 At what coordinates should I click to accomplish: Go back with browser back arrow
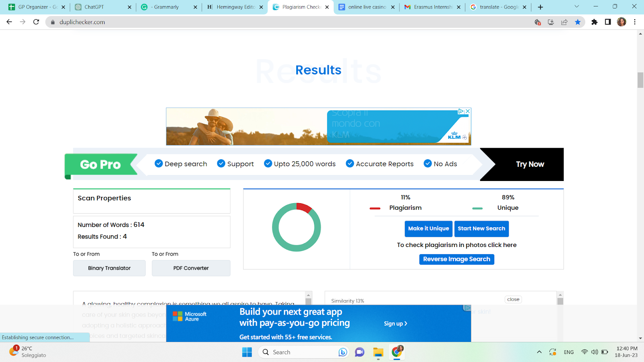click(9, 22)
